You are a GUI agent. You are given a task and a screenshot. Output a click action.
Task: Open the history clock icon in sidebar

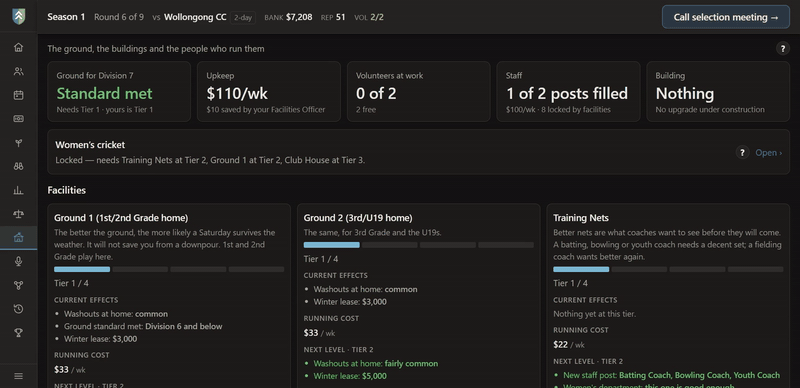click(x=18, y=309)
